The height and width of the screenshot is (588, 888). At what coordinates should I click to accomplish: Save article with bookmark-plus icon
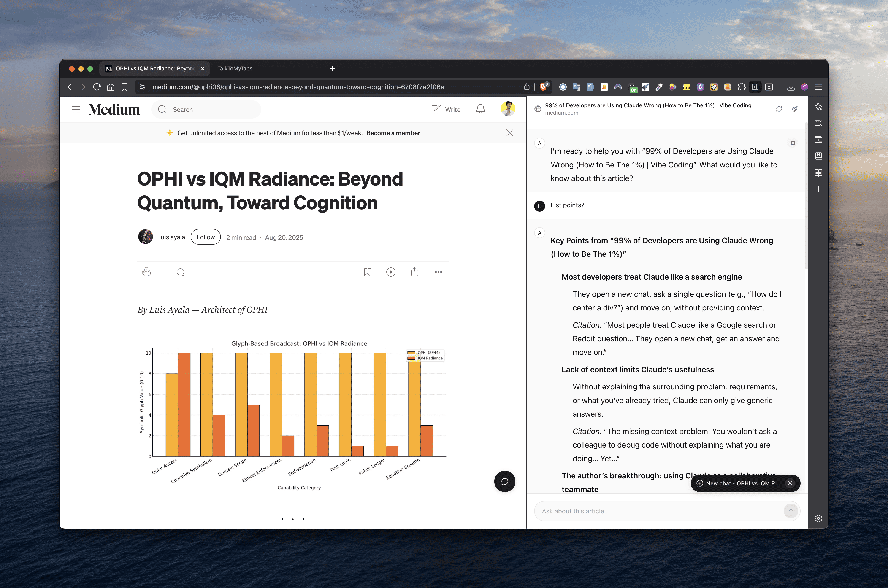[x=367, y=272]
